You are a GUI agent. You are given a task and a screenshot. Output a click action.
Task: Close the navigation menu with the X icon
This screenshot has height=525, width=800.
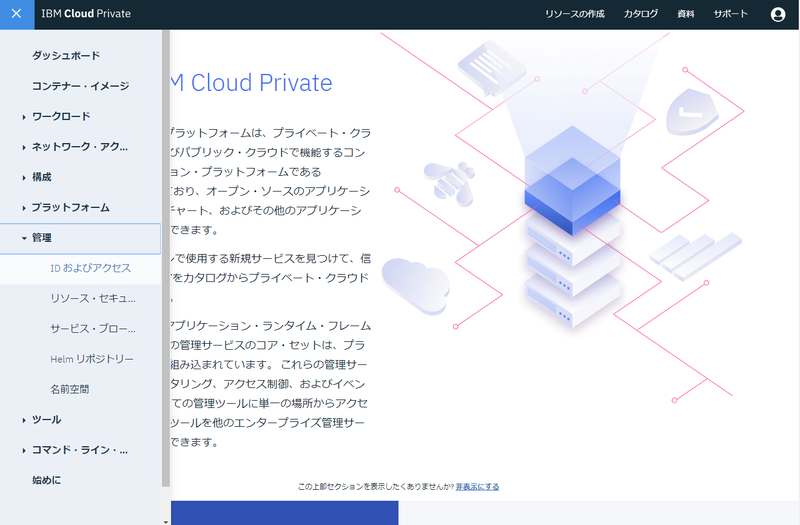(x=17, y=14)
